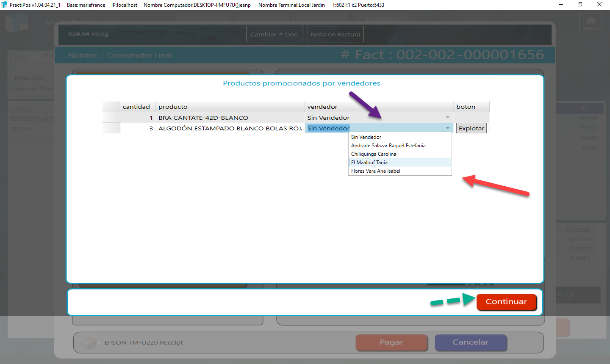
Task: Click the cantidad column header
Action: pyautogui.click(x=137, y=107)
